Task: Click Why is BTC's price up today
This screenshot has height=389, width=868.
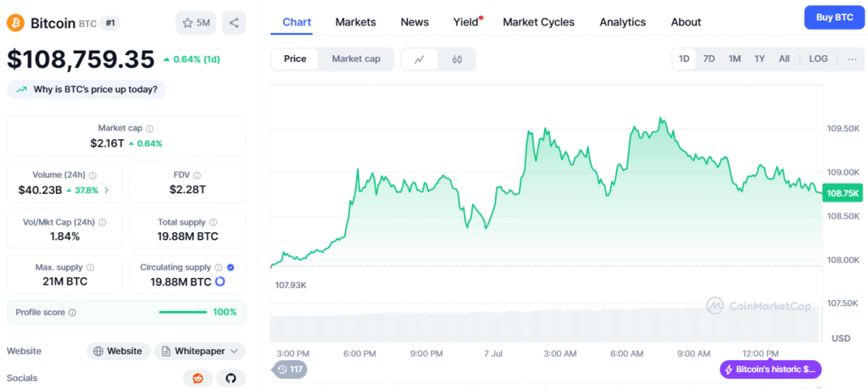Action: (86, 89)
